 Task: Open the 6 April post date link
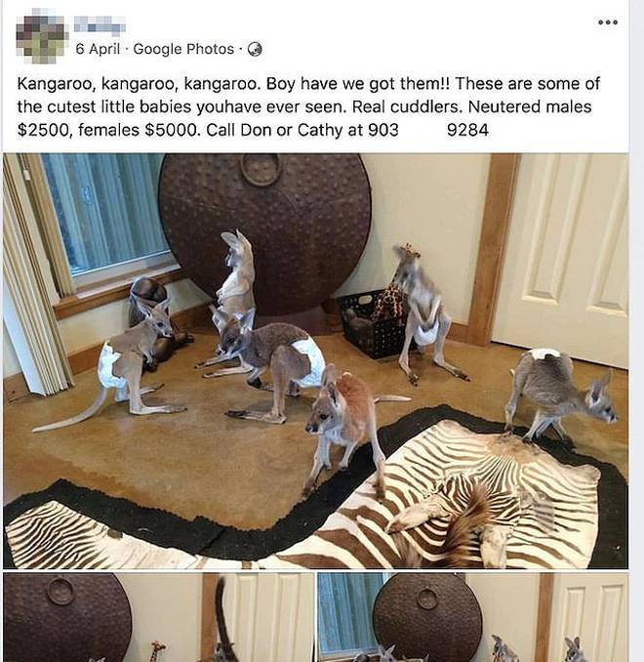point(98,49)
